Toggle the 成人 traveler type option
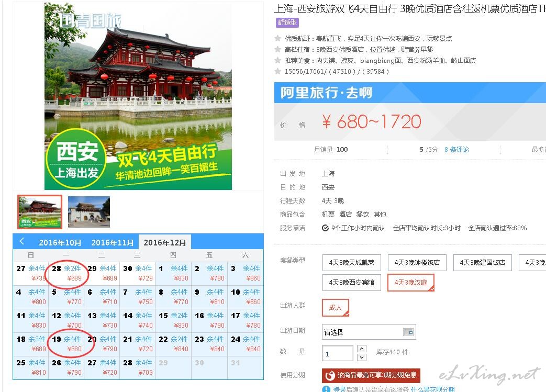 (x=336, y=307)
